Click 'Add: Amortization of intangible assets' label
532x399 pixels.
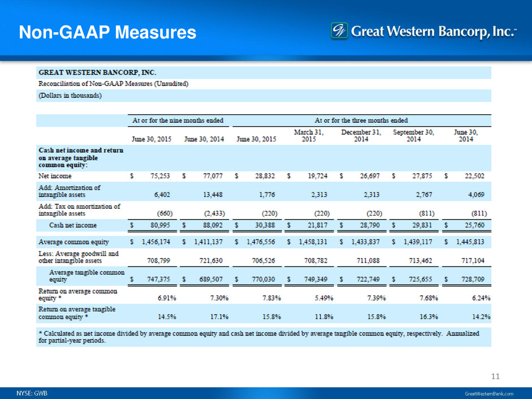click(x=69, y=191)
